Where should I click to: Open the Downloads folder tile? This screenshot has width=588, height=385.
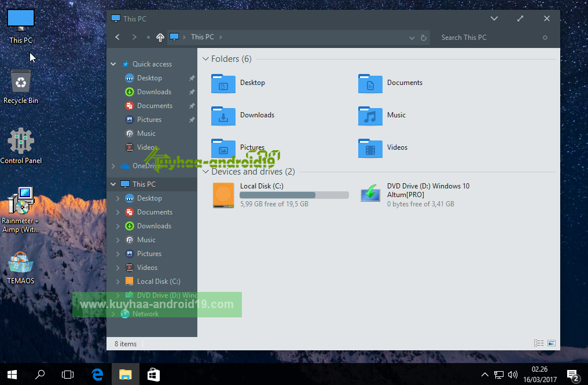(243, 116)
